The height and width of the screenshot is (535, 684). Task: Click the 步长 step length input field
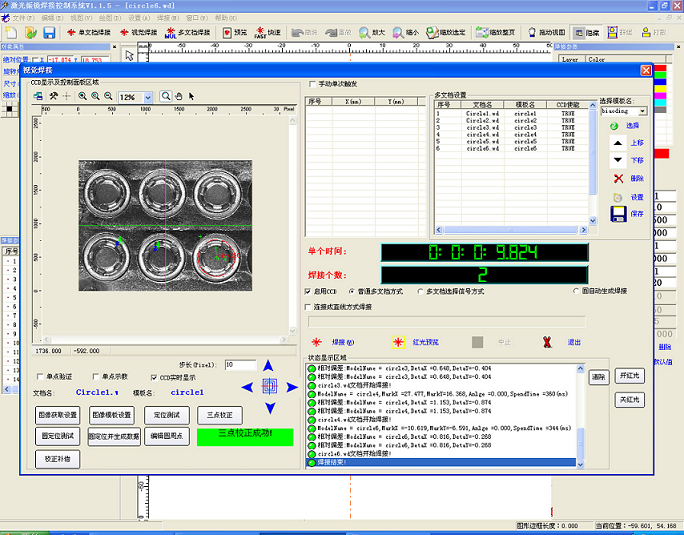tap(240, 364)
